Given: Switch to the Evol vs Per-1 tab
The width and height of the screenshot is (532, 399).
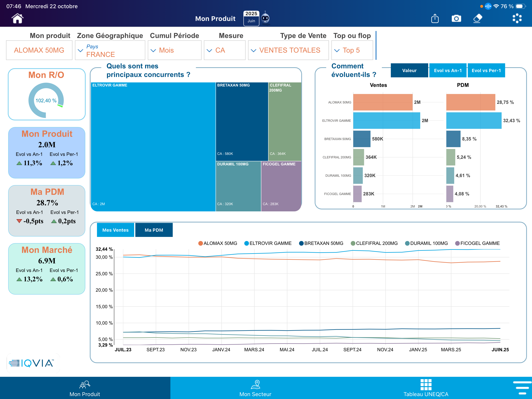Looking at the screenshot, I should pos(486,70).
